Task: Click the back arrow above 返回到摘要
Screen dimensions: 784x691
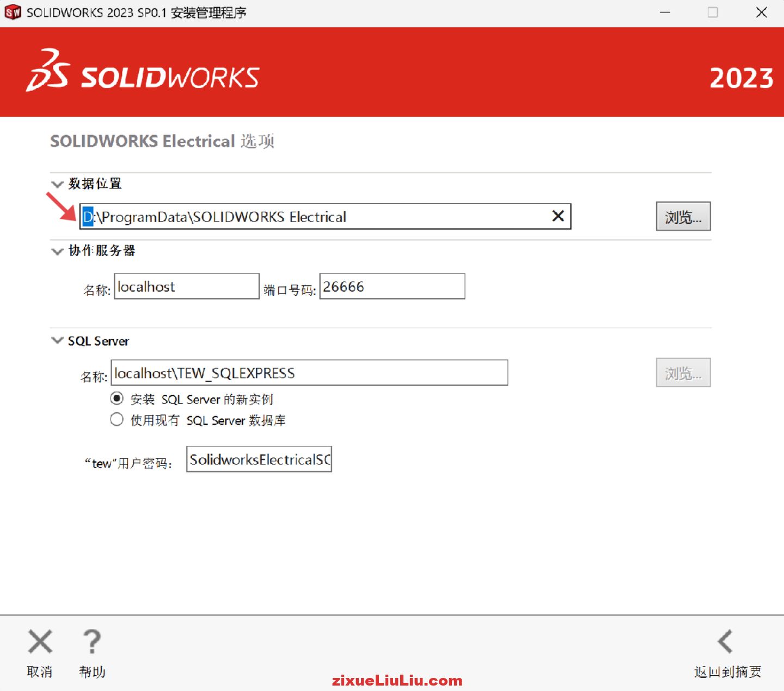Action: point(725,641)
